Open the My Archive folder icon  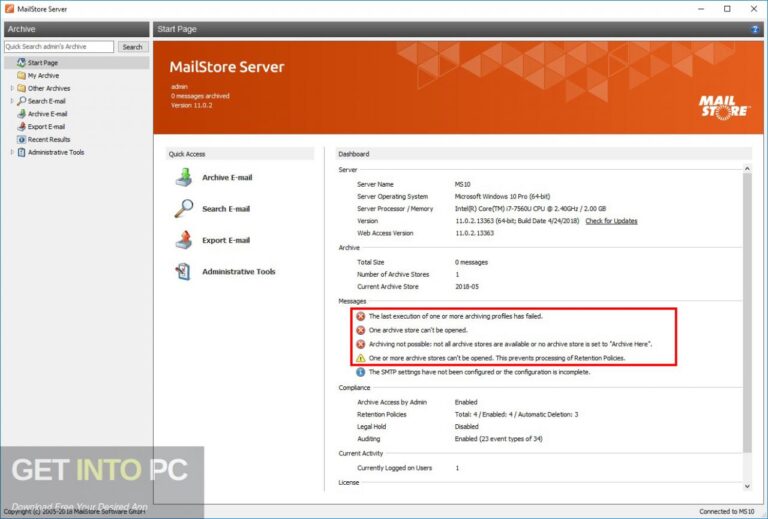[x=21, y=75]
